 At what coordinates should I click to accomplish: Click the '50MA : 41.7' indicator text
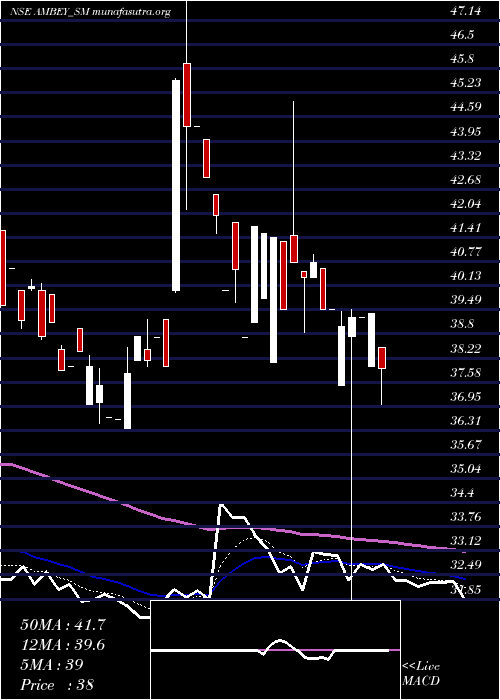pyautogui.click(x=63, y=625)
